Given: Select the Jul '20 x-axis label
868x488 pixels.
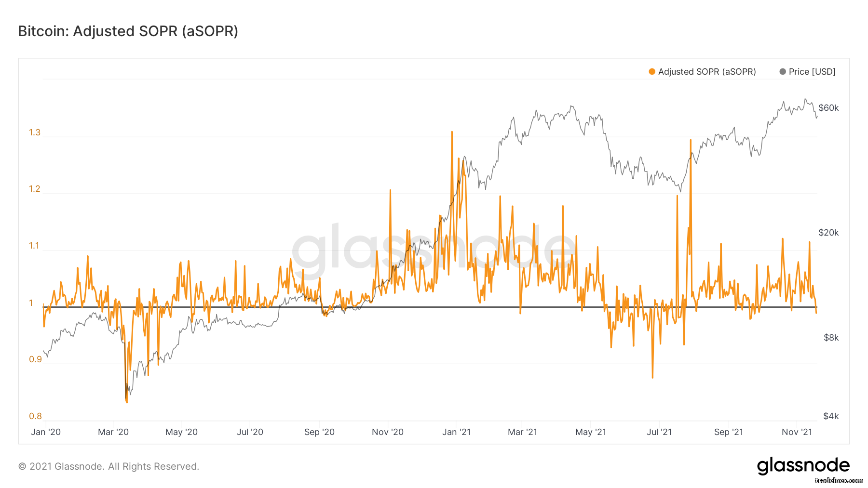Looking at the screenshot, I should (250, 432).
